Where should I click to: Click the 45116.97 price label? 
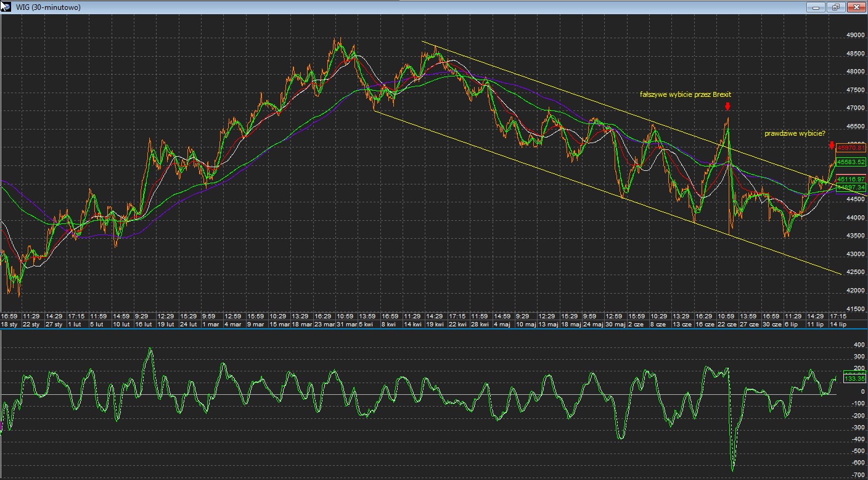(x=851, y=179)
